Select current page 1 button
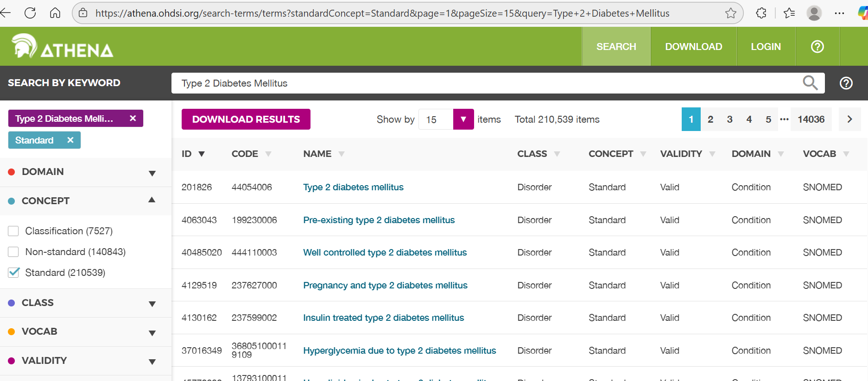Screen dimensions: 868x381 click(691, 119)
